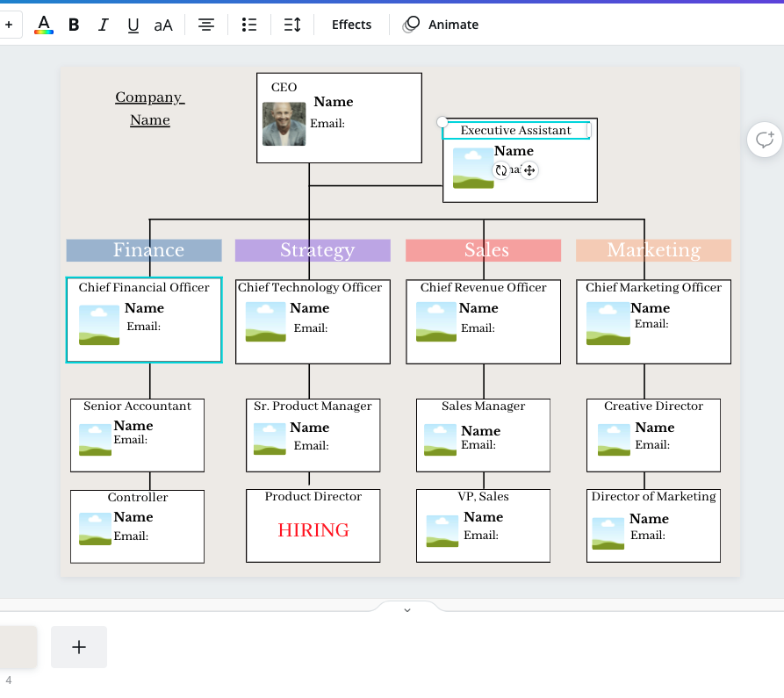This screenshot has width=784, height=698.
Task: Open the Animate options
Action: click(441, 25)
